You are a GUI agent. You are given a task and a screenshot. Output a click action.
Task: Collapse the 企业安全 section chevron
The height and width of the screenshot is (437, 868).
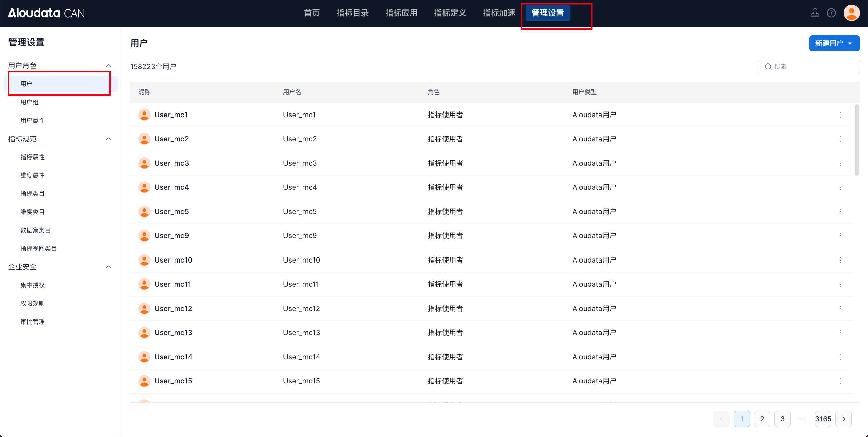(108, 267)
